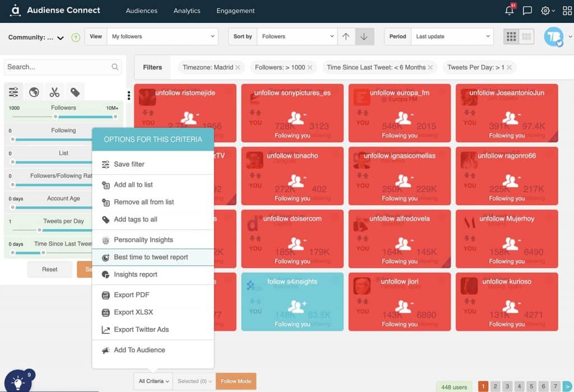Click the search magnifier icon
Image resolution: width=574 pixels, height=392 pixels.
[115, 67]
